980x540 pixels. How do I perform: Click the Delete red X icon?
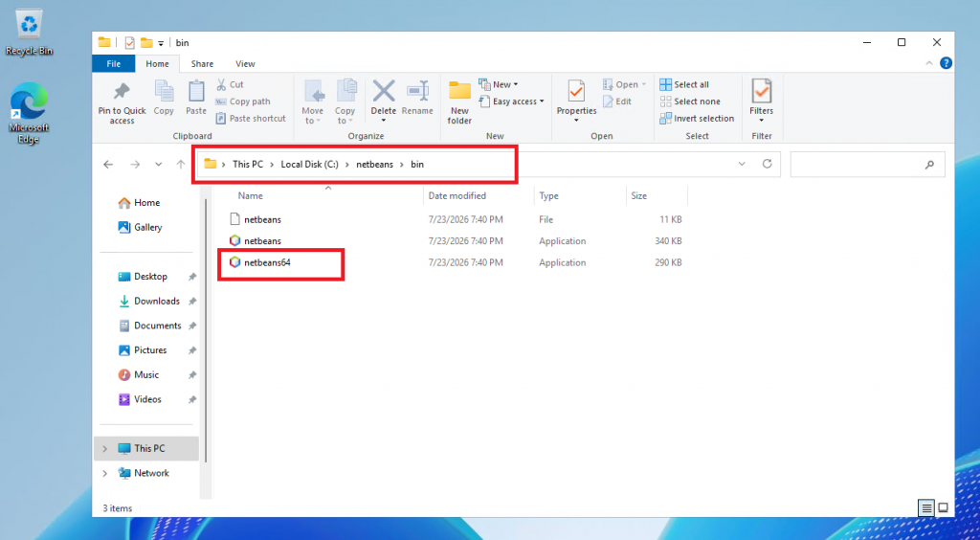[383, 91]
